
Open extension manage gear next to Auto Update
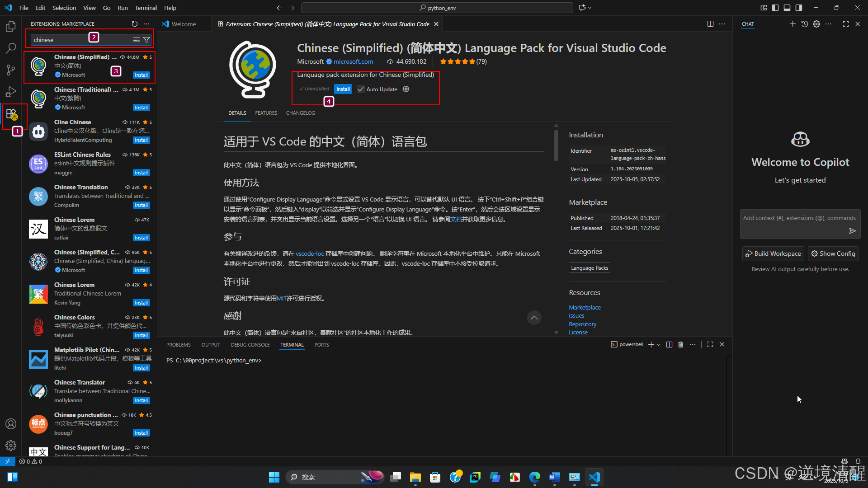(406, 89)
